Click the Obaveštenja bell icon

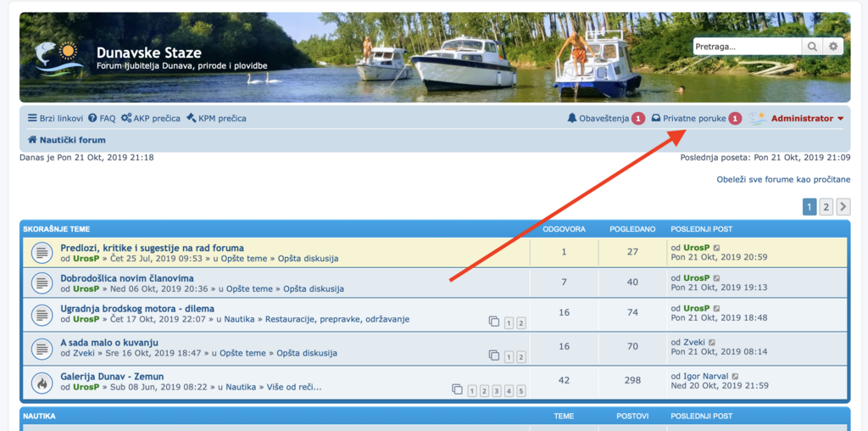[x=572, y=118]
